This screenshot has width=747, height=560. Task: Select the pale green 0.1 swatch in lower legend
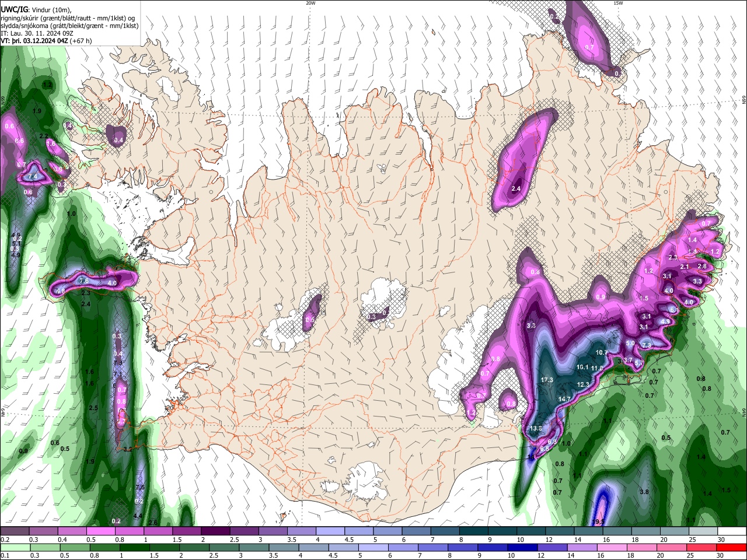pyautogui.click(x=15, y=547)
